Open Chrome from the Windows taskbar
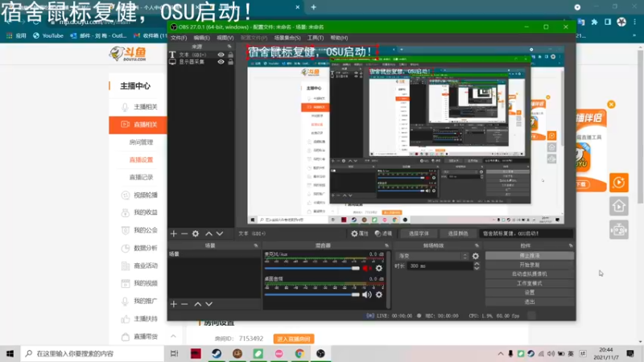The width and height of the screenshot is (644, 362). [x=299, y=353]
